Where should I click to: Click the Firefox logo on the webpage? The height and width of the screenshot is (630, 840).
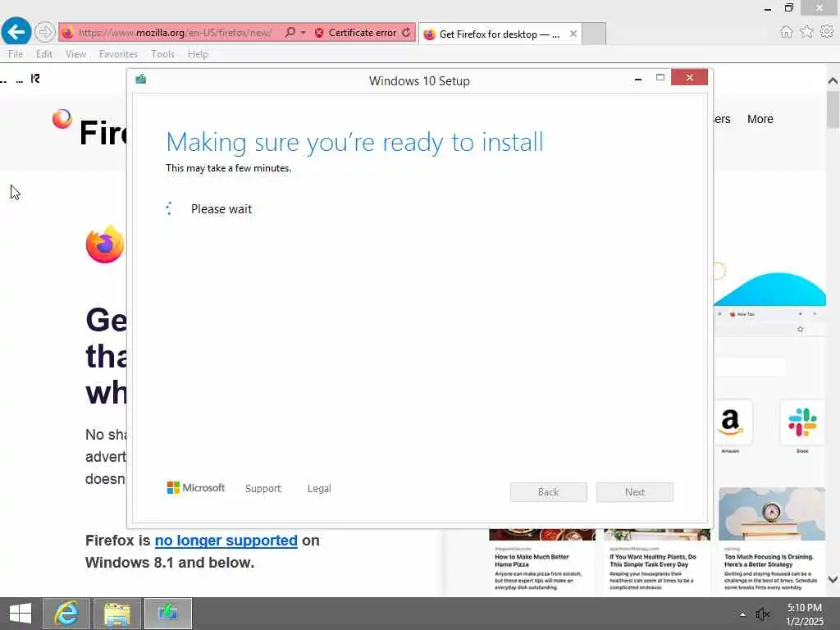pyautogui.click(x=62, y=119)
